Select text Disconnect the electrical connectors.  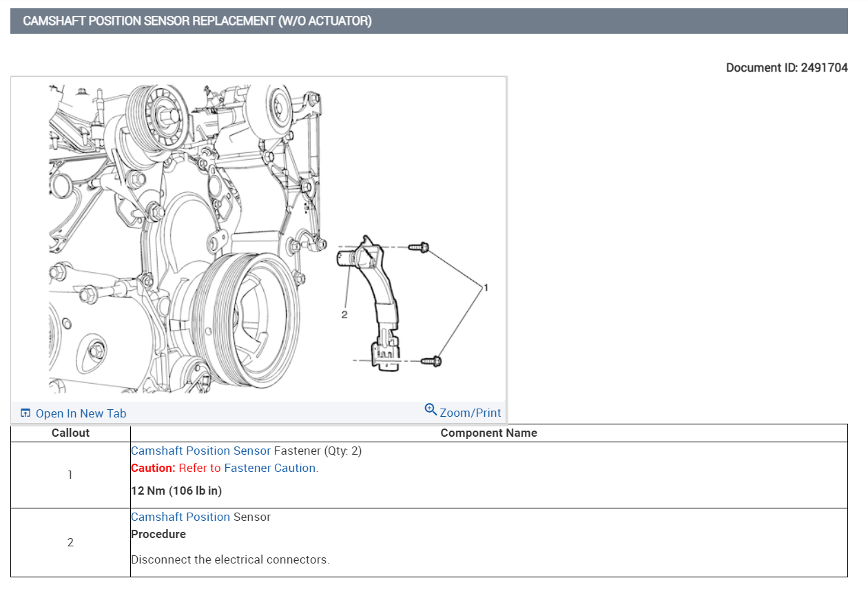pos(230,559)
